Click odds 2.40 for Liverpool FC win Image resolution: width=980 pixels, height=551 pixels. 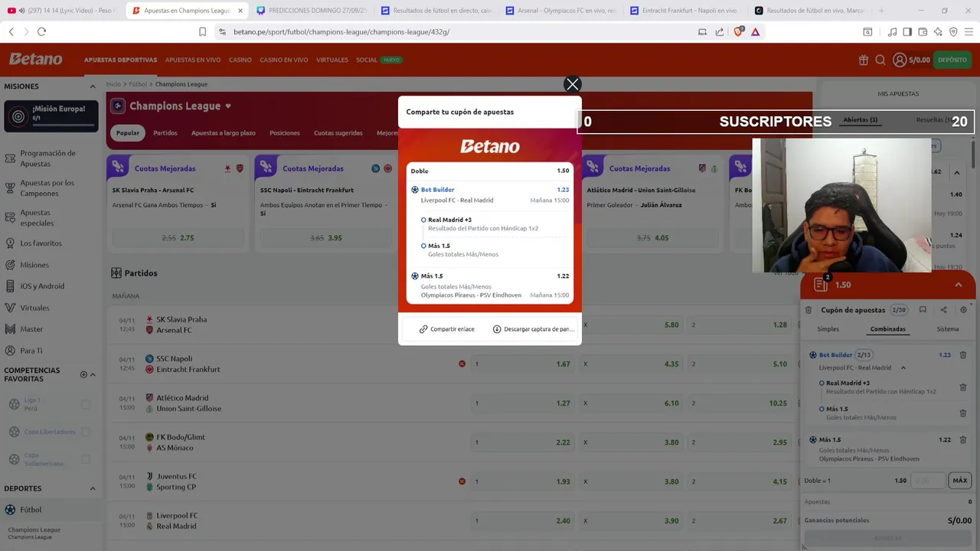[x=523, y=521]
